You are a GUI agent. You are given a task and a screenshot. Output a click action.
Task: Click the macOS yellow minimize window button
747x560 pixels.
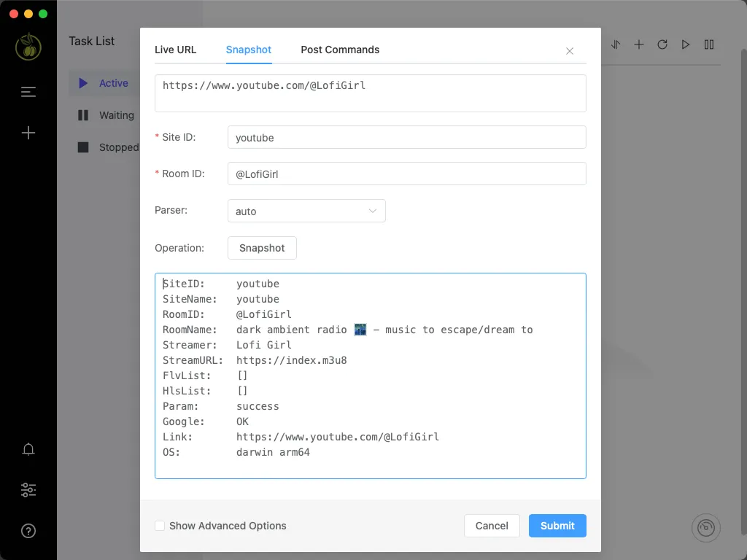pyautogui.click(x=28, y=14)
